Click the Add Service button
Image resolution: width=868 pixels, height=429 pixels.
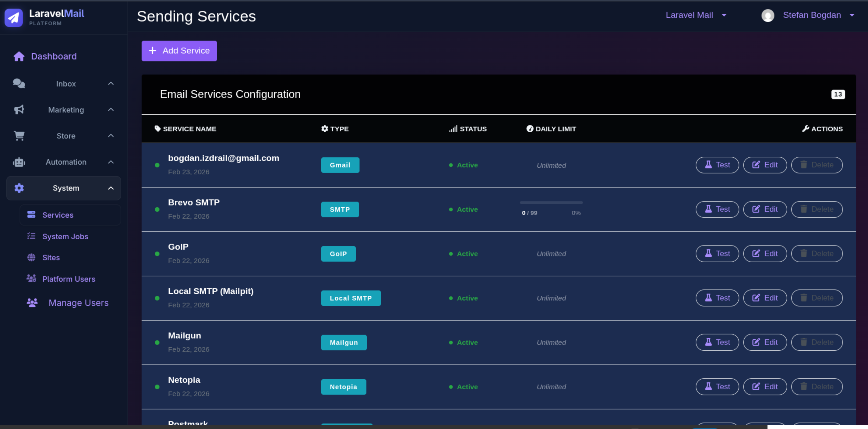click(x=179, y=51)
